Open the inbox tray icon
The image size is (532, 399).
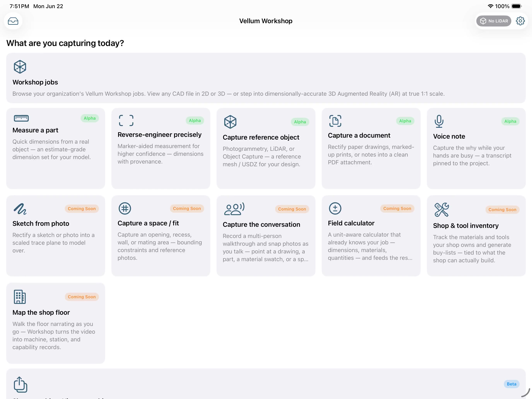[x=13, y=21]
